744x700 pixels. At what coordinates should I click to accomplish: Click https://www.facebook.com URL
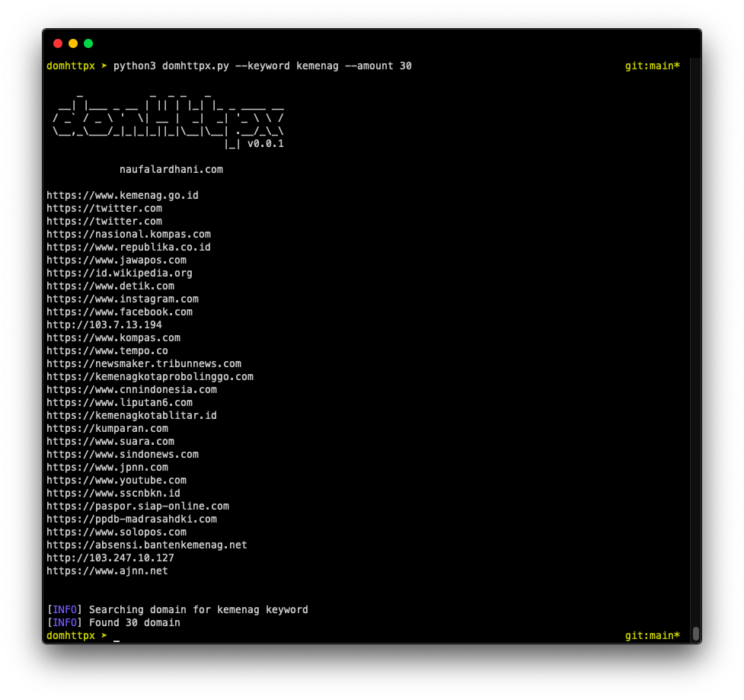click(120, 312)
